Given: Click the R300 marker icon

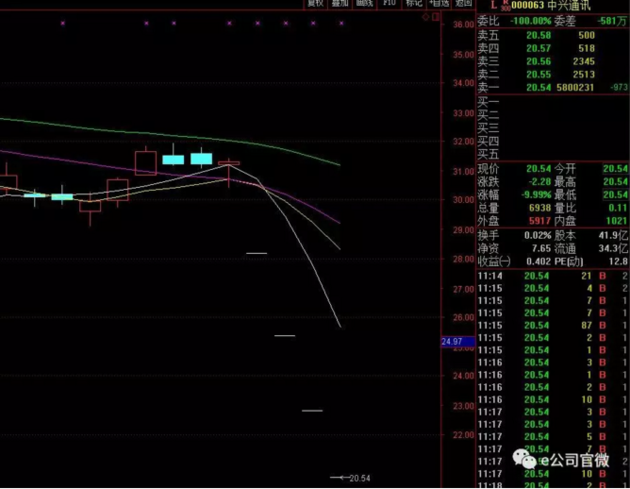Looking at the screenshot, I should (505, 6).
